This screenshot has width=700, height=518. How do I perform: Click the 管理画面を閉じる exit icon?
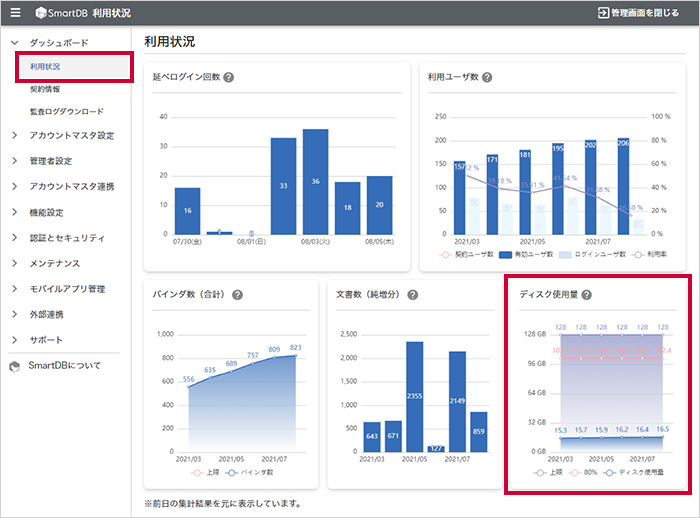[603, 13]
